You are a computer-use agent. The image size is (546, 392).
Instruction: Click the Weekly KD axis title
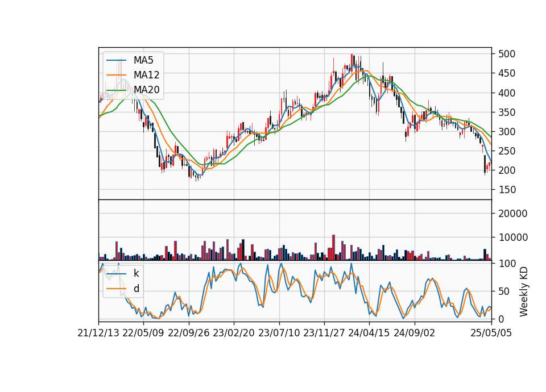pos(523,291)
